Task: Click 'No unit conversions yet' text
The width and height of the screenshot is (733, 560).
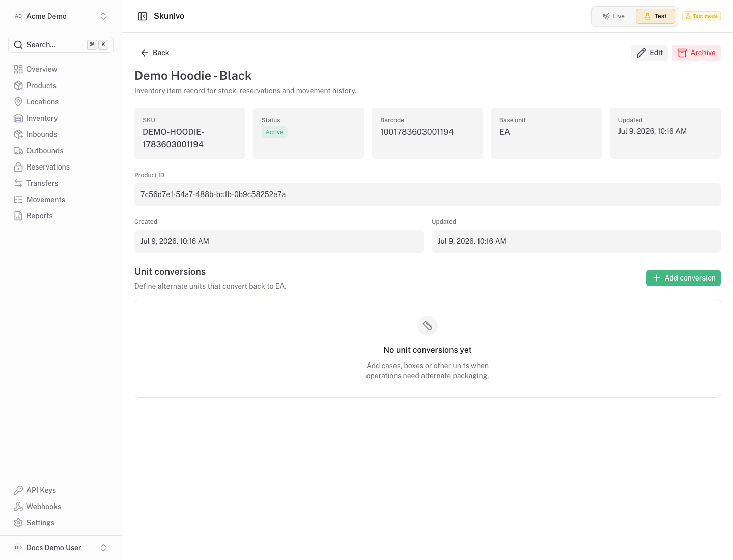Action: point(428,350)
